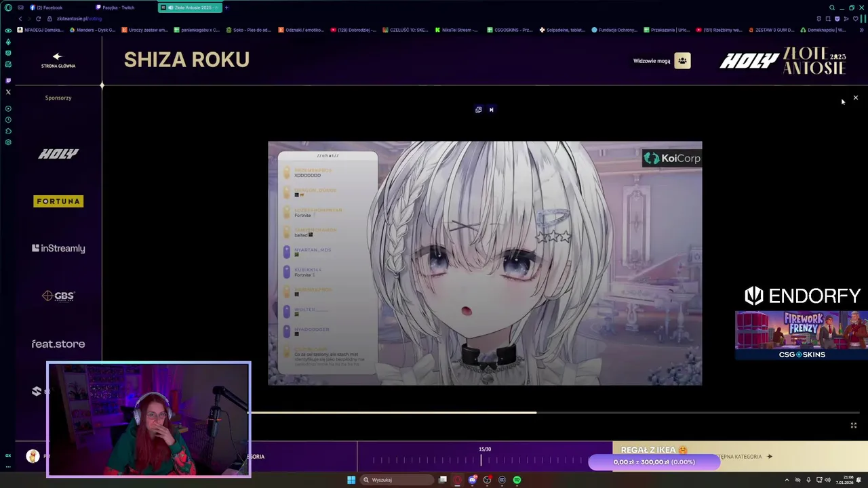The width and height of the screenshot is (868, 488).
Task: Open the Uroczy zestaw em bookmark
Action: click(144, 30)
